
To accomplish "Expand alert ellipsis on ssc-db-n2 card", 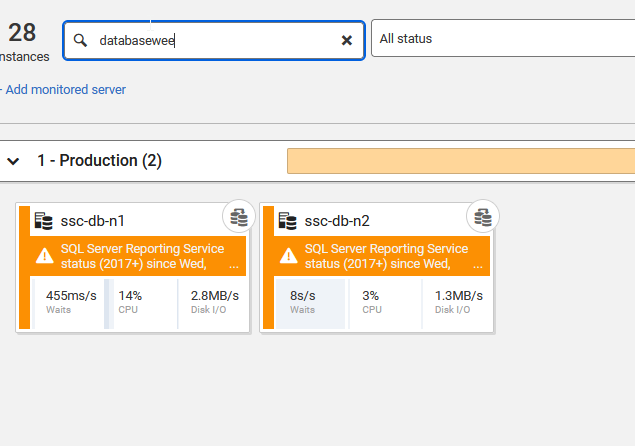I will 477,267.
